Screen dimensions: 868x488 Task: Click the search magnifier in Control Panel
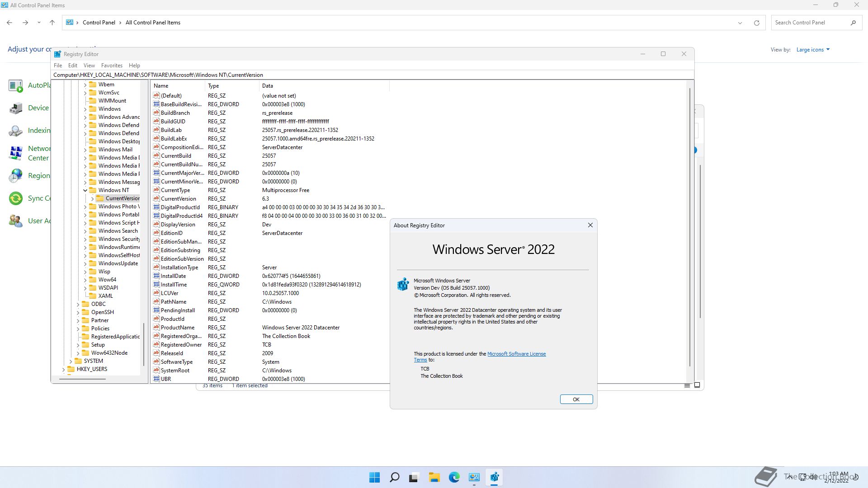click(853, 23)
